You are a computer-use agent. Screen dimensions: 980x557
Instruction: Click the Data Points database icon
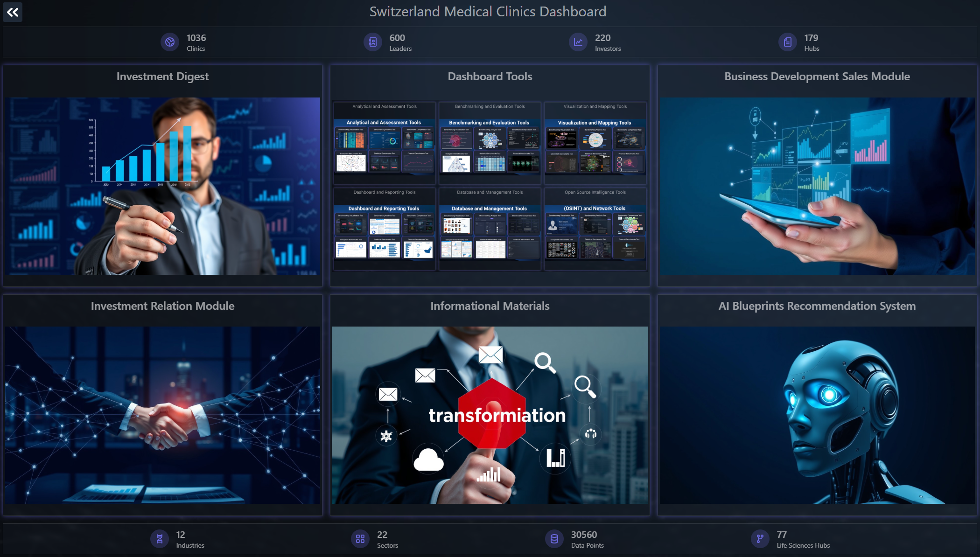click(554, 539)
